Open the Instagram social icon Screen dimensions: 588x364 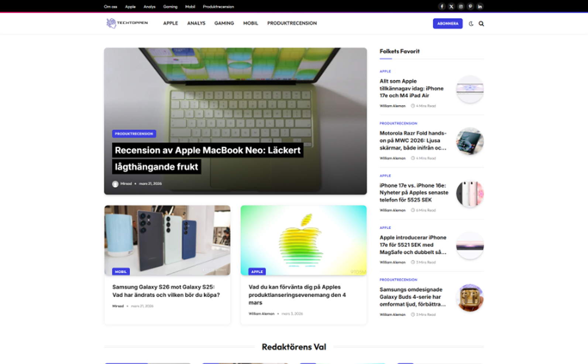(x=461, y=6)
